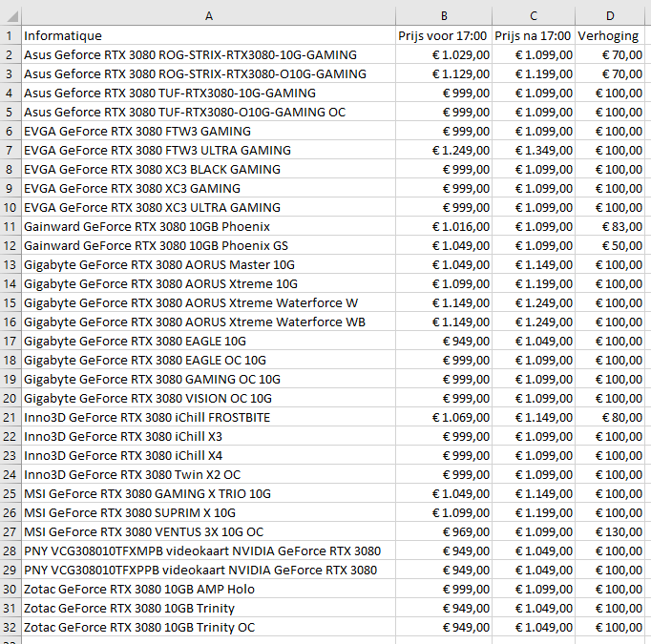The width and height of the screenshot is (651, 644).
Task: Select Gigabyte AORUS Xtreme Waterforce W cell
Action: pyautogui.click(x=209, y=302)
